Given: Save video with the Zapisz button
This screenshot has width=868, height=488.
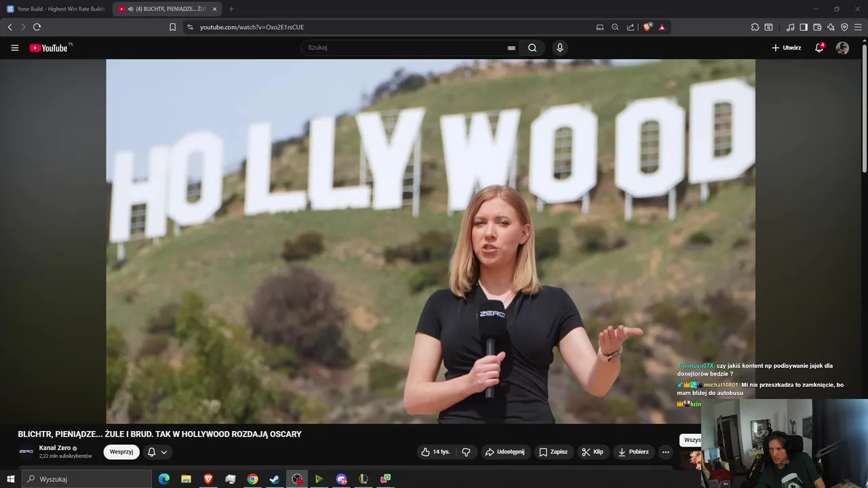Looking at the screenshot, I should (553, 452).
